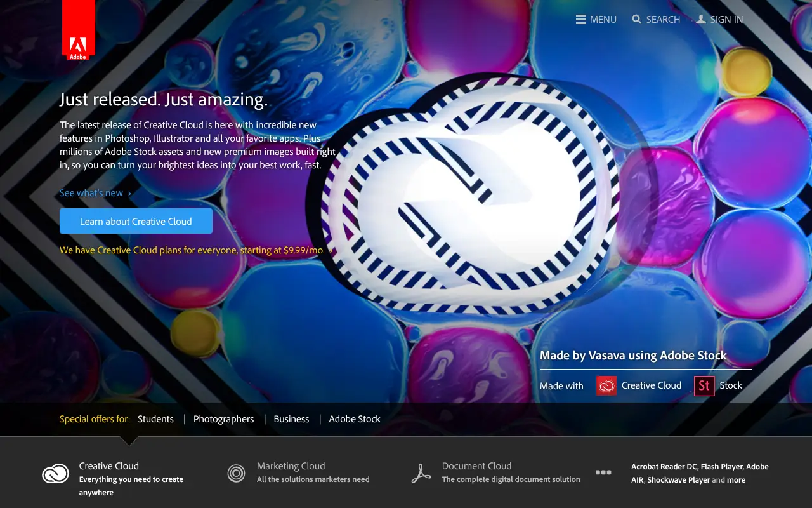Screen dimensions: 812x508
Task: Open the Adobe Stock special offer
Action: [355, 419]
